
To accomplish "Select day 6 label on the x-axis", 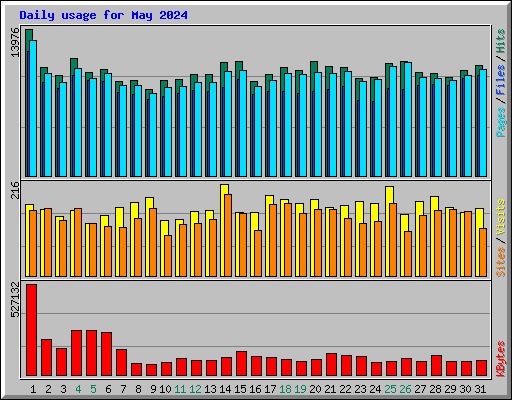I will (x=108, y=389).
